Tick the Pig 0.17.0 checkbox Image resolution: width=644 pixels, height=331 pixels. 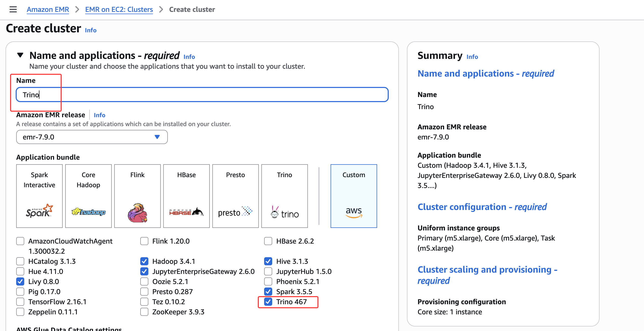(x=20, y=292)
